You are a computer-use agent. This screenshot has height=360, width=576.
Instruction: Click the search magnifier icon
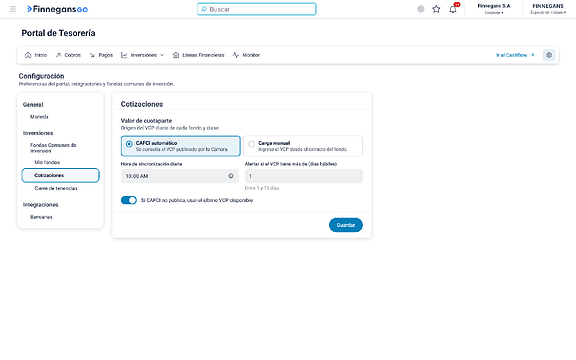[204, 9]
